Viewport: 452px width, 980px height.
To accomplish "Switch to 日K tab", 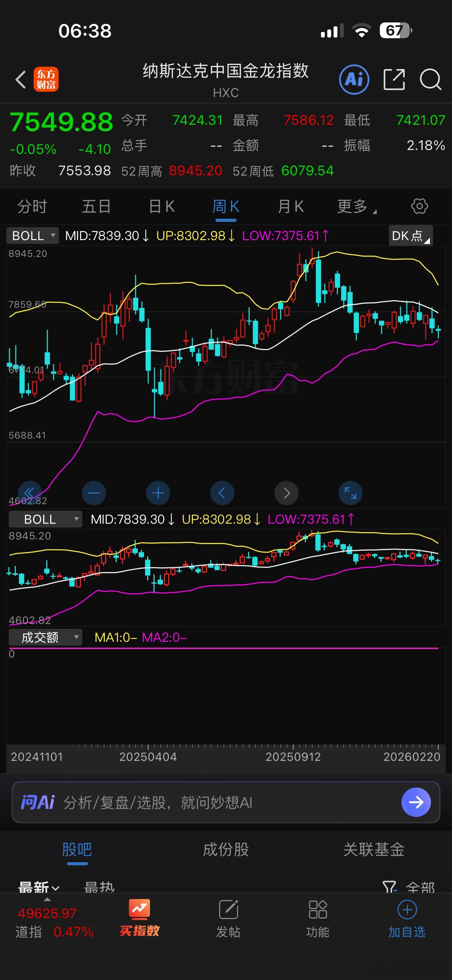I will 162,206.
